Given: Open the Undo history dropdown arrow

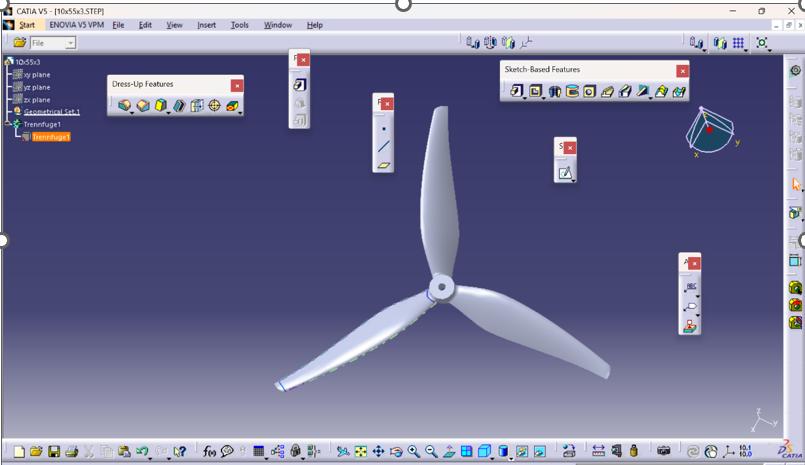Looking at the screenshot, I should click(x=151, y=457).
